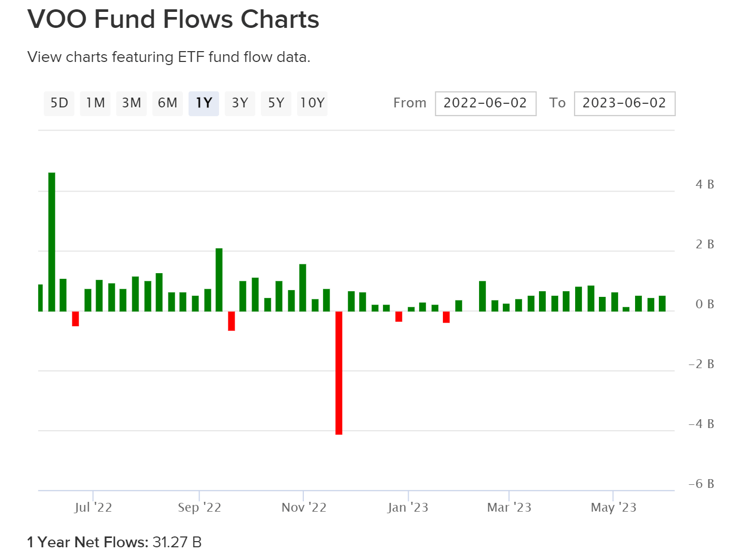The height and width of the screenshot is (554, 756).
Task: Select the 1Y timeframe button
Action: click(203, 103)
